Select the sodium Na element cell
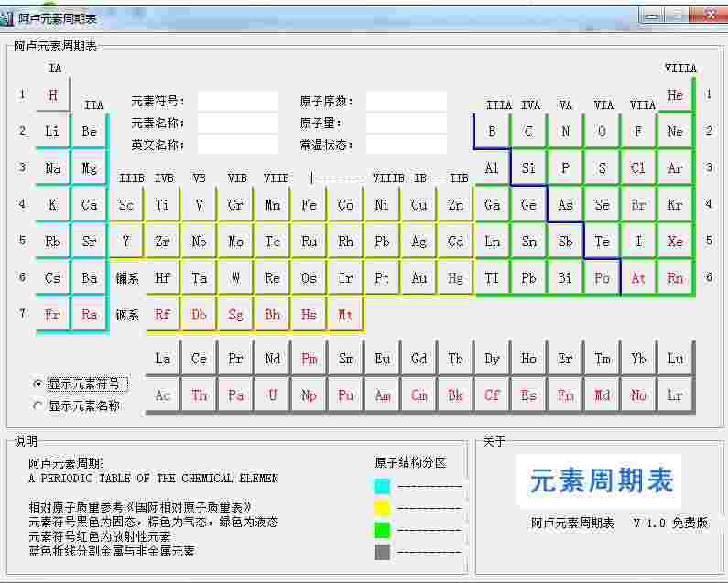This screenshot has width=728, height=583. click(x=53, y=168)
